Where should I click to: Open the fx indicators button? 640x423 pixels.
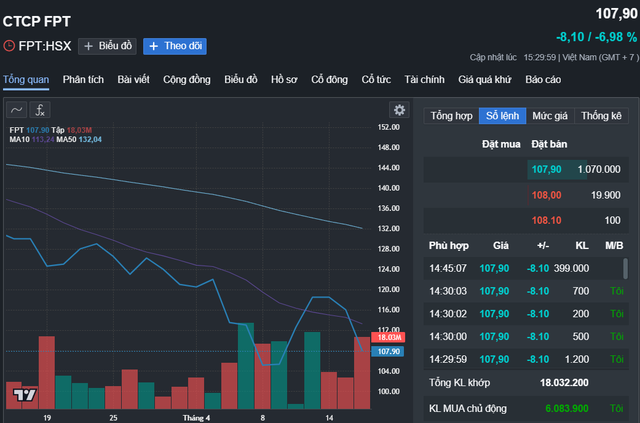[x=40, y=110]
